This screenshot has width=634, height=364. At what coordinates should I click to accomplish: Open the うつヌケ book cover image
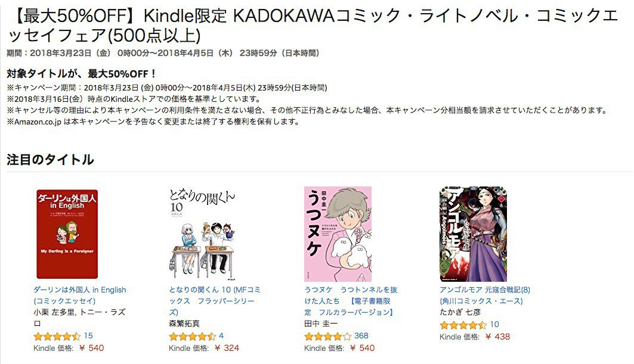(338, 234)
